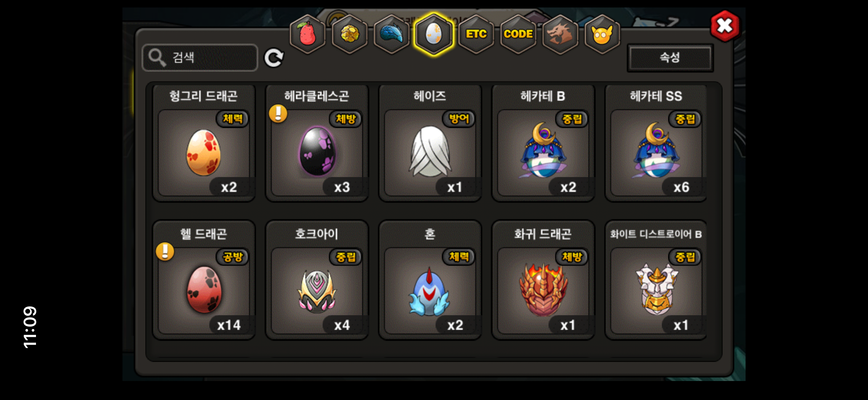Open the 속성 attribute filter button
The height and width of the screenshot is (400, 868).
(670, 58)
